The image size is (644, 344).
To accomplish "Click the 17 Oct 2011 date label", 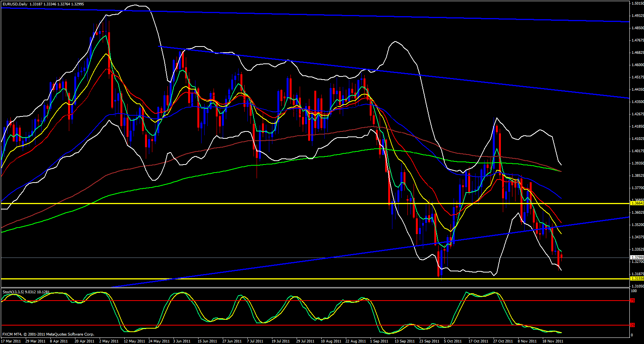I will click(478, 341).
